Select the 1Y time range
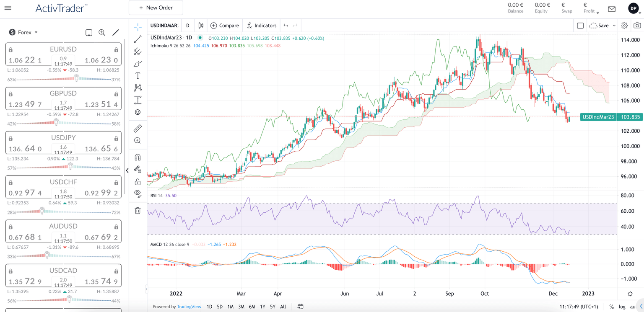644x312 pixels. 262,307
